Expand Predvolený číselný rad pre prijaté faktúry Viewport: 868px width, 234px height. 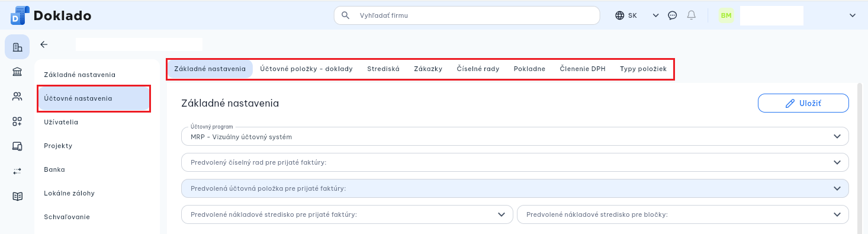(x=515, y=162)
